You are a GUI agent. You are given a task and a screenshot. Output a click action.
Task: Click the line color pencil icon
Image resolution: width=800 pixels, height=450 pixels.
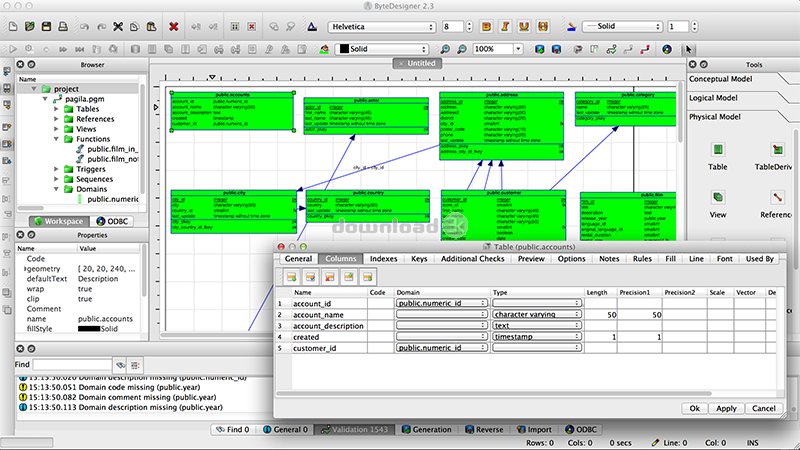click(571, 27)
